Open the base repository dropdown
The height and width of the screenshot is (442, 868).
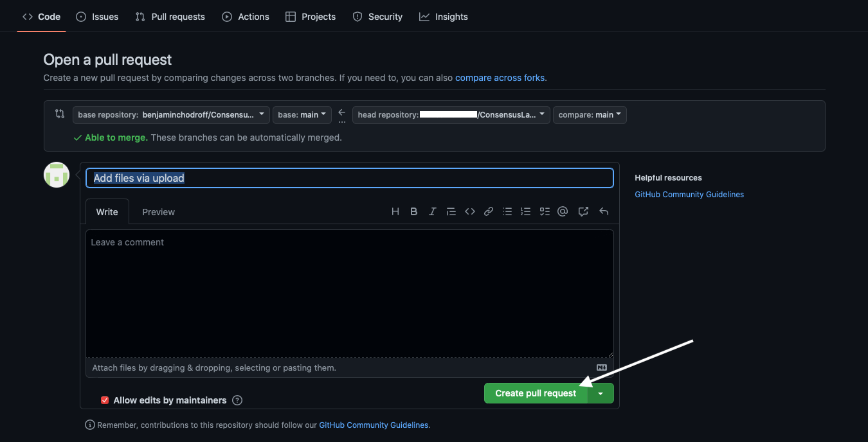(x=171, y=114)
